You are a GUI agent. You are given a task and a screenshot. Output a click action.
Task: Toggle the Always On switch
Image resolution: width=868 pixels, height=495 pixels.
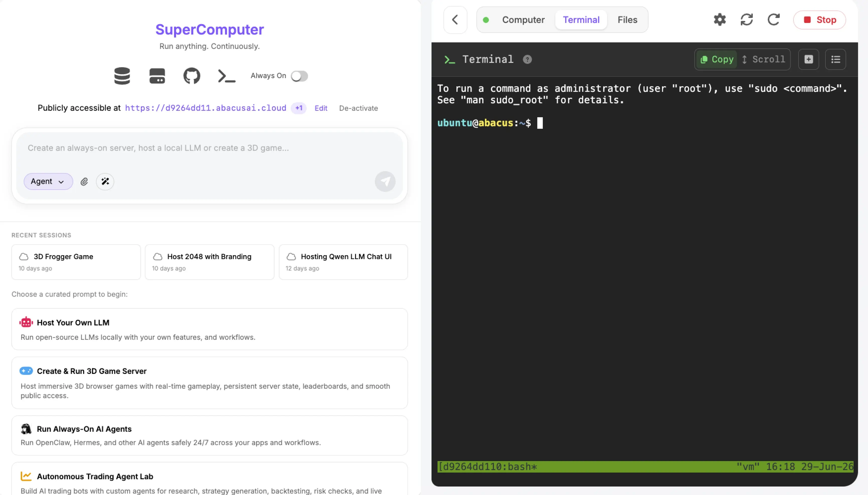click(299, 76)
